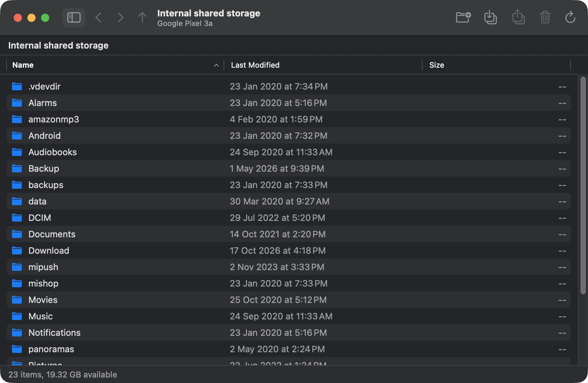The image size is (588, 383).
Task: Go forward with the right chevron
Action: pos(120,17)
